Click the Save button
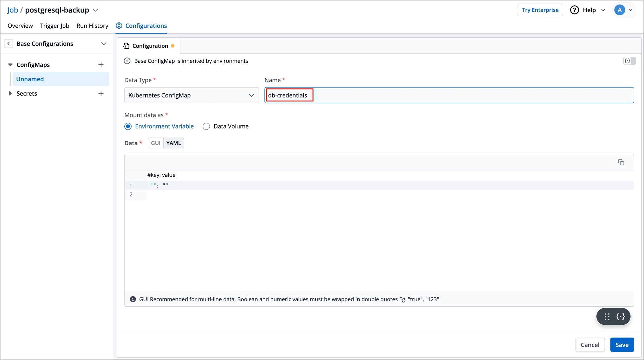 coord(622,345)
